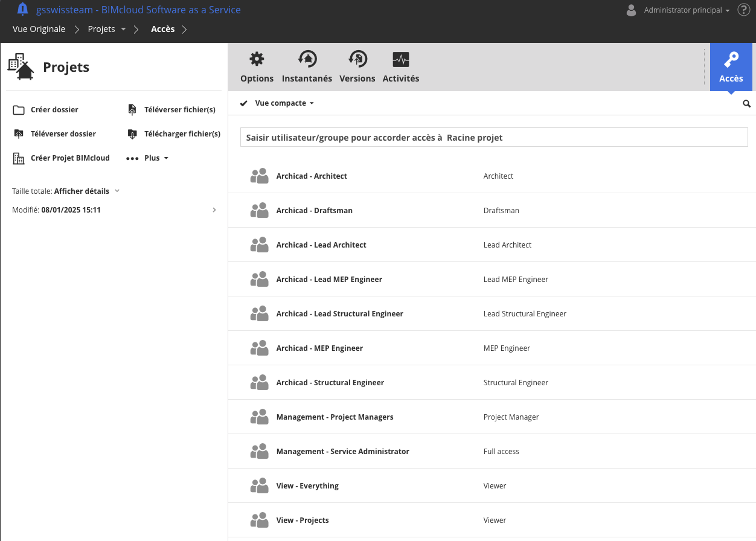Open Options gear icon

pos(257,59)
